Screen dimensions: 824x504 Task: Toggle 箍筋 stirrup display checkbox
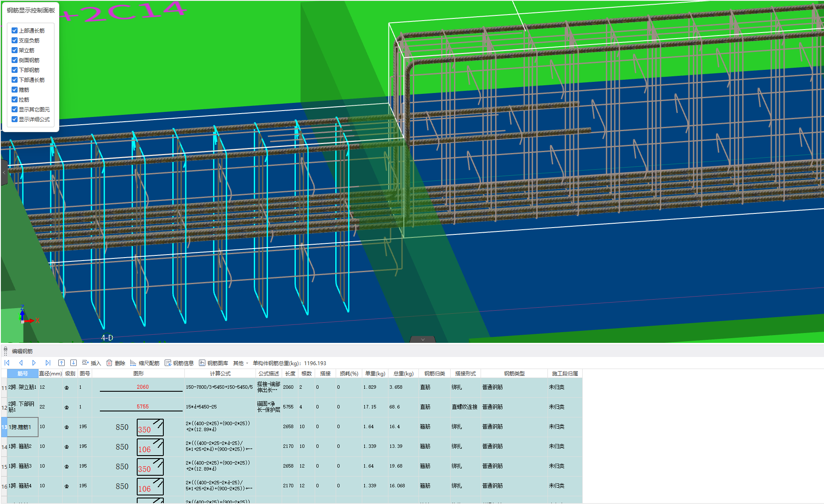click(x=15, y=90)
